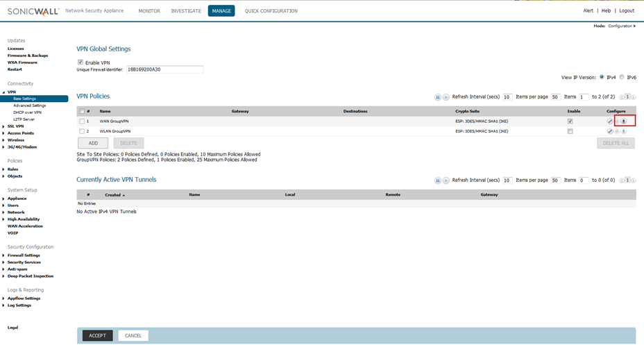This screenshot has width=644, height=345.
Task: Open Advanced Settings under VPN
Action: click(x=29, y=106)
